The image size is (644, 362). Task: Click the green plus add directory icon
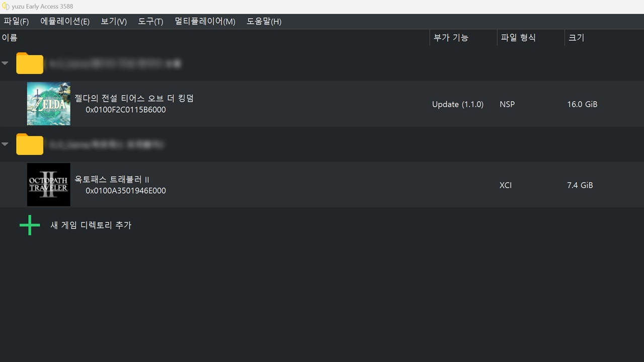[30, 225]
